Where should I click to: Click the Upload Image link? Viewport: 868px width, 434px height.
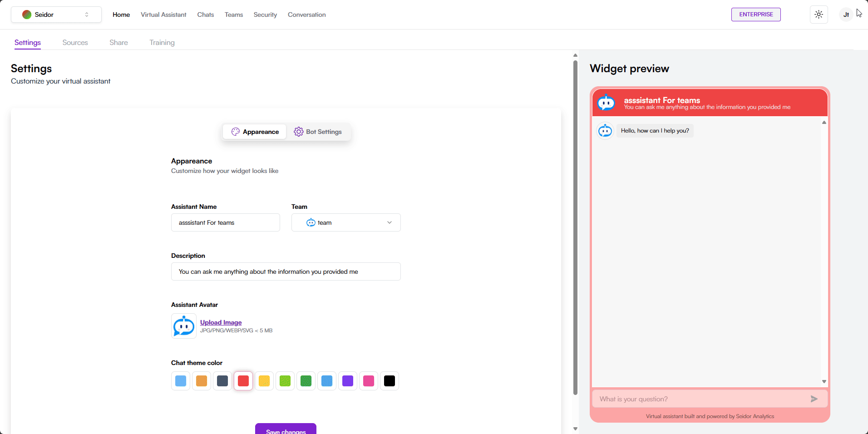point(221,322)
